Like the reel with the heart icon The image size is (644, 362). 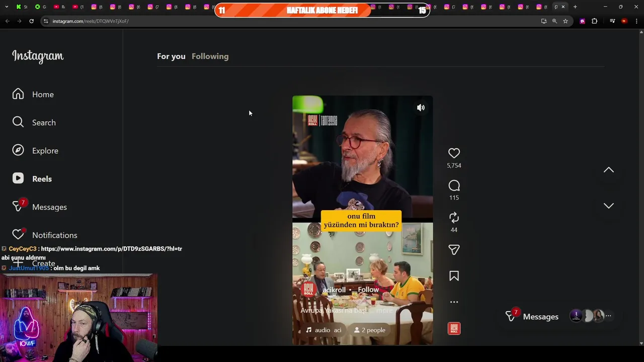pyautogui.click(x=454, y=153)
